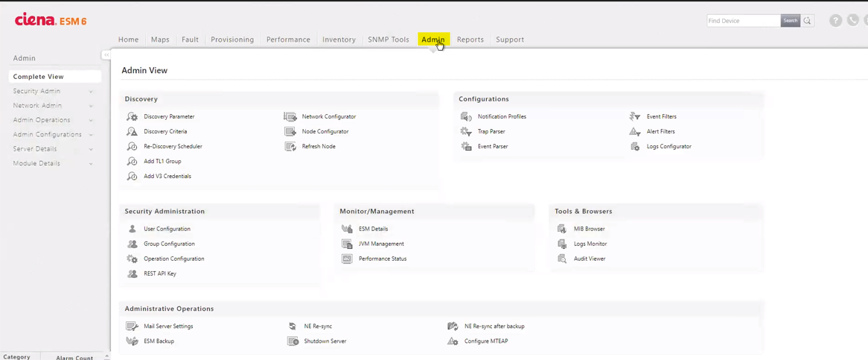The height and width of the screenshot is (360, 868).
Task: Open the NE Re-sync after backup link
Action: click(494, 326)
